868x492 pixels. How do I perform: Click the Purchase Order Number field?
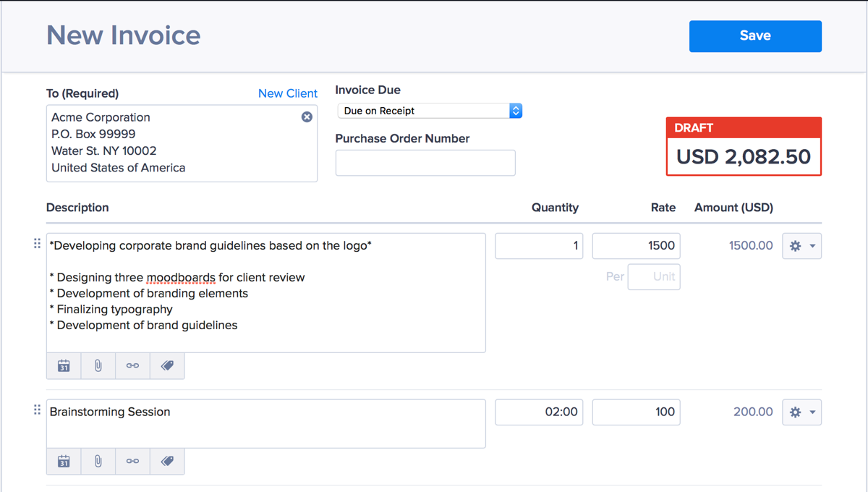coord(425,163)
